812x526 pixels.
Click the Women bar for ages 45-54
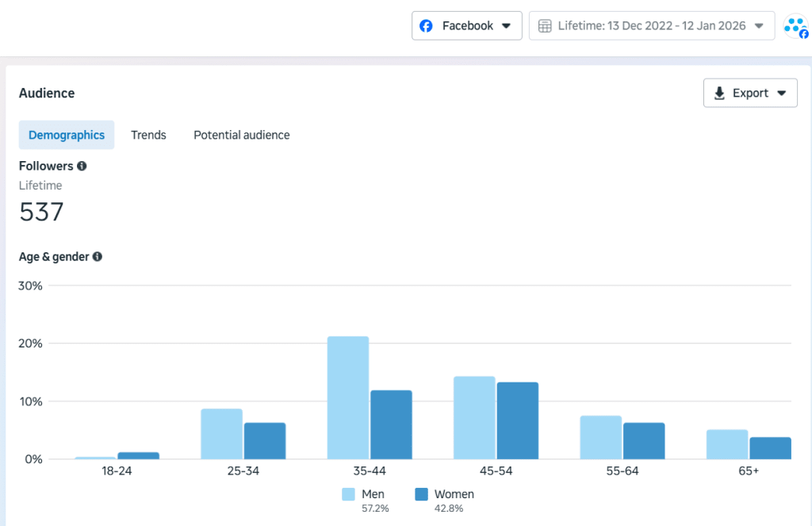tap(518, 420)
